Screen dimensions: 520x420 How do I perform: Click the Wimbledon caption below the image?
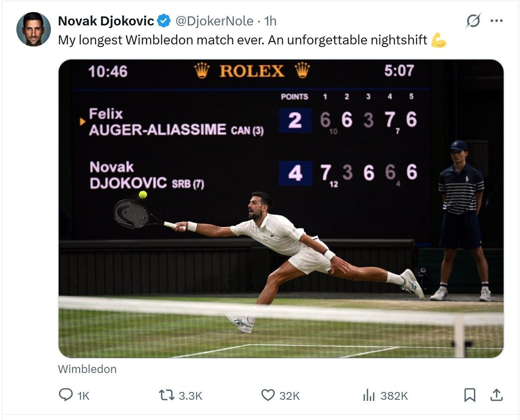click(87, 369)
